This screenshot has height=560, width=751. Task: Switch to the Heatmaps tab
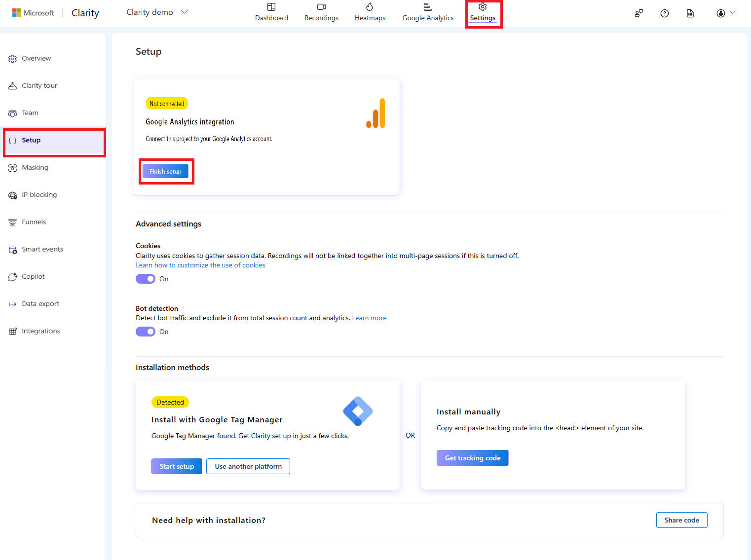(x=370, y=13)
